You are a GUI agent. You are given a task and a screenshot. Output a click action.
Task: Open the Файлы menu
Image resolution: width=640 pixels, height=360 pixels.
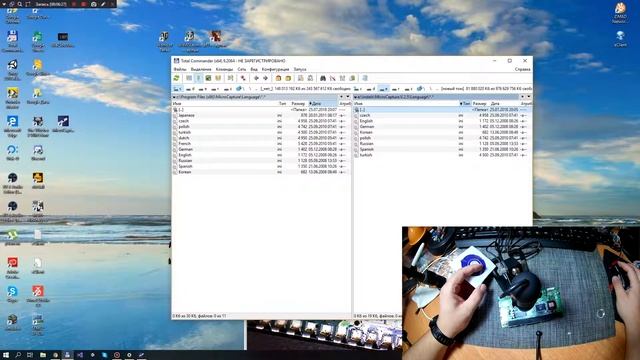[x=180, y=69]
